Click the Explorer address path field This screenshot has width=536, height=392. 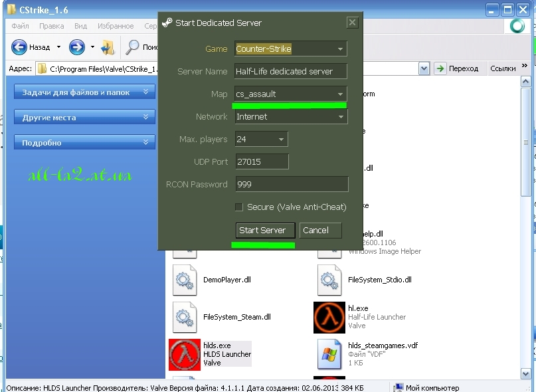[104, 68]
